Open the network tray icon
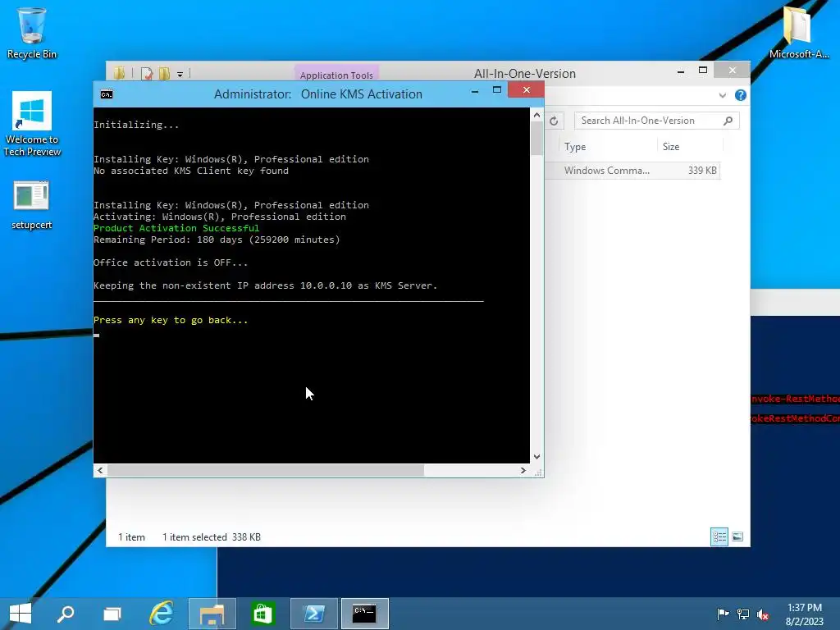The image size is (840, 630). coord(743,614)
